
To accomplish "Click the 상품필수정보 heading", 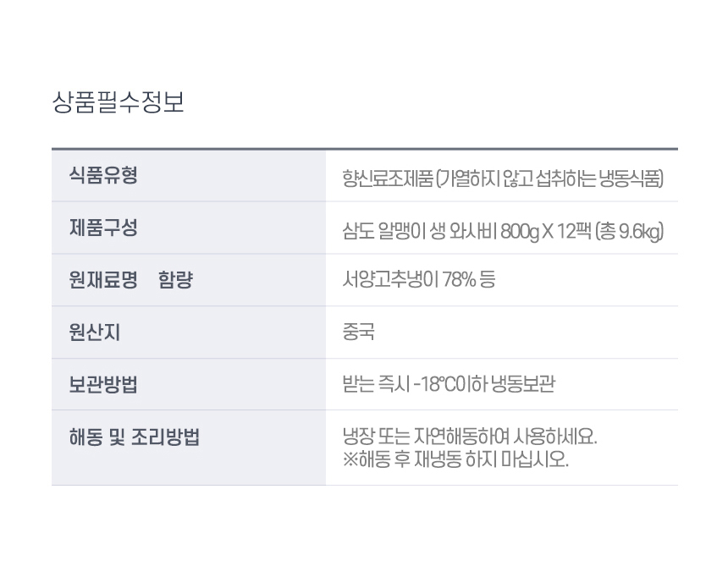I will (x=118, y=103).
